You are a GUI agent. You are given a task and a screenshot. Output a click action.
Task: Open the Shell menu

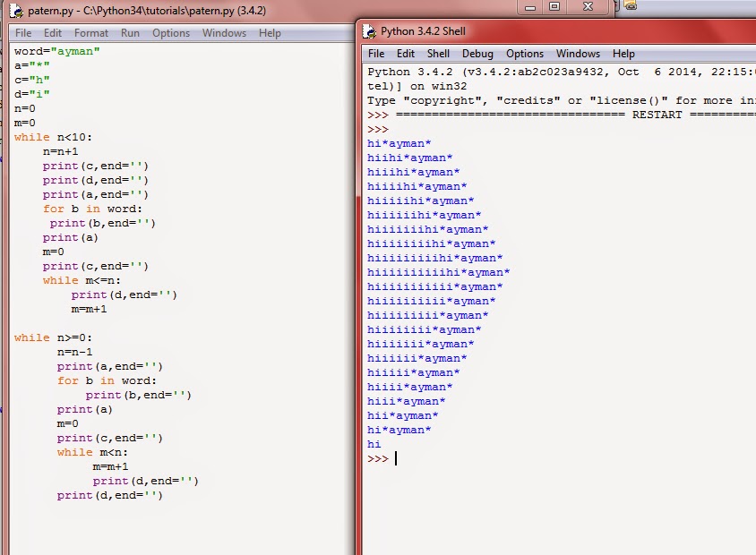coord(439,54)
